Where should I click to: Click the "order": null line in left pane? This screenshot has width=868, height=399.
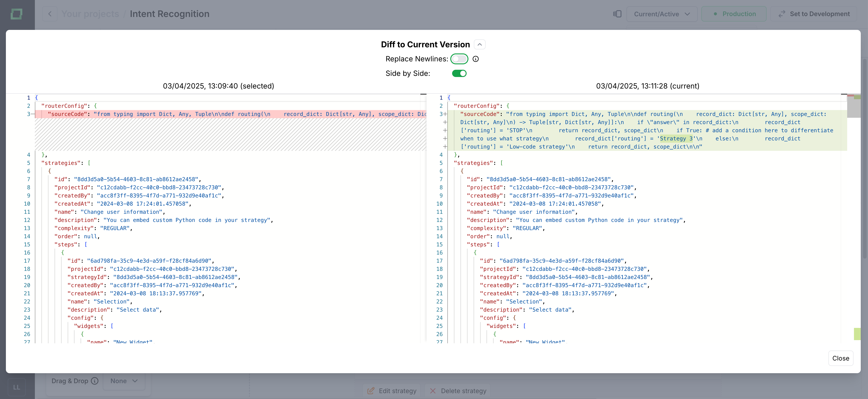[77, 237]
